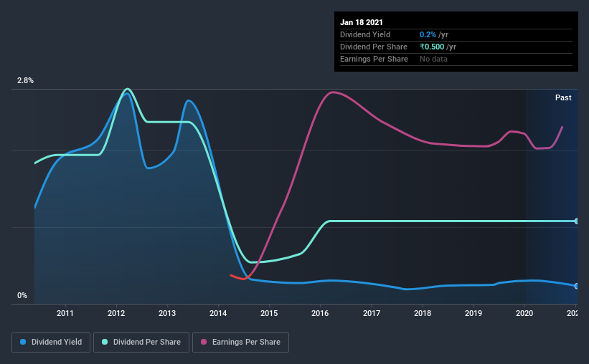The height and width of the screenshot is (364, 589).
Task: Click the teal Dividend Per Share legend dot
Action: tap(105, 342)
